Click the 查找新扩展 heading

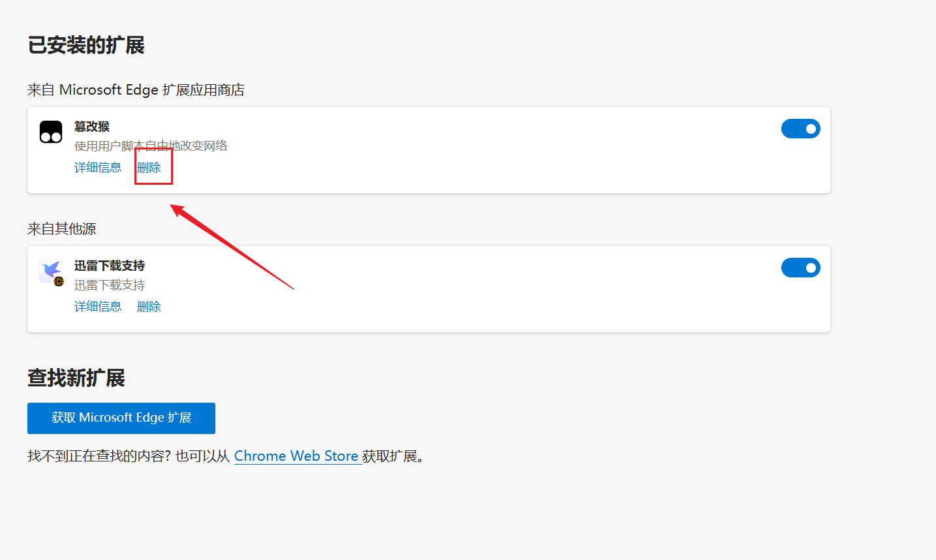click(76, 379)
